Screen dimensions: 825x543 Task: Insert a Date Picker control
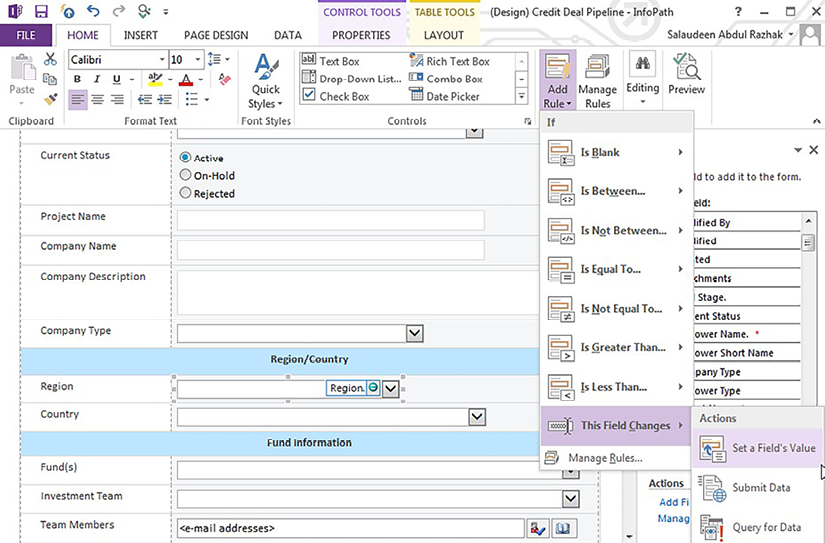click(445, 96)
